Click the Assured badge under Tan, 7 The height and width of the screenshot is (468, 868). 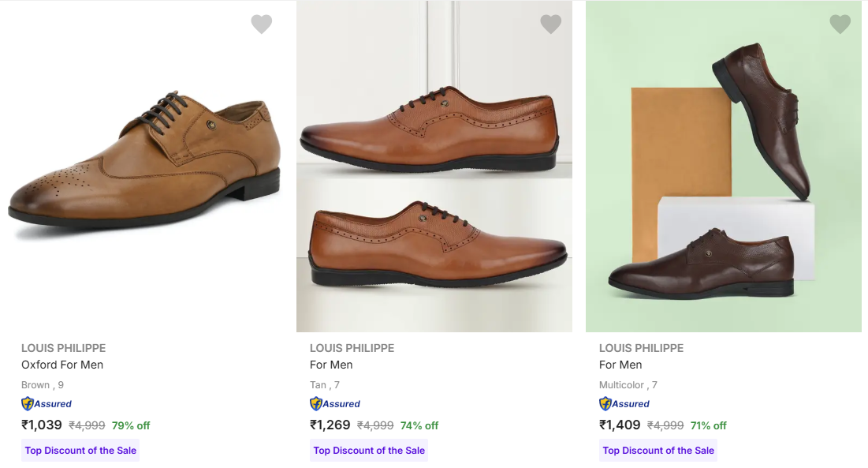pos(335,404)
